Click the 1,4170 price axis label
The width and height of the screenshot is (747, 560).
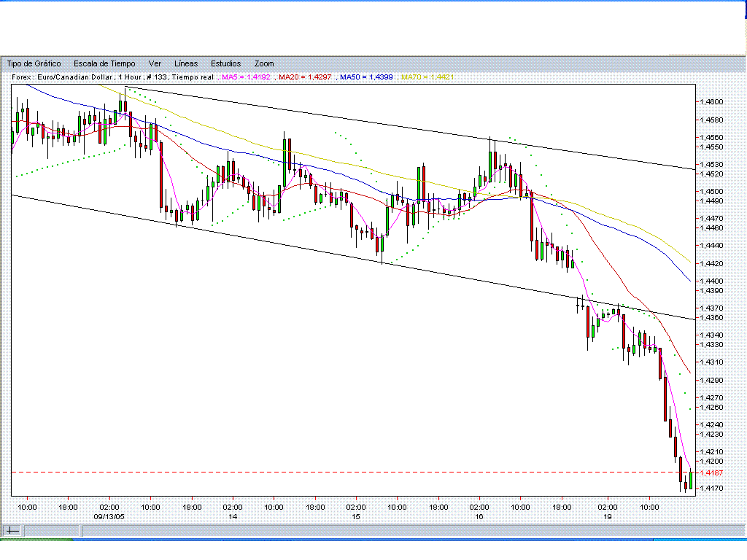(x=712, y=489)
